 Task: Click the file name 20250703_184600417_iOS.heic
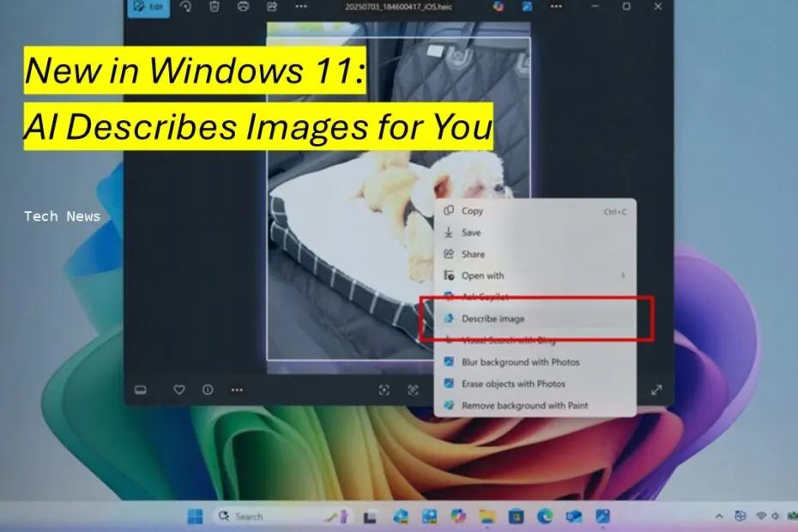(398, 7)
